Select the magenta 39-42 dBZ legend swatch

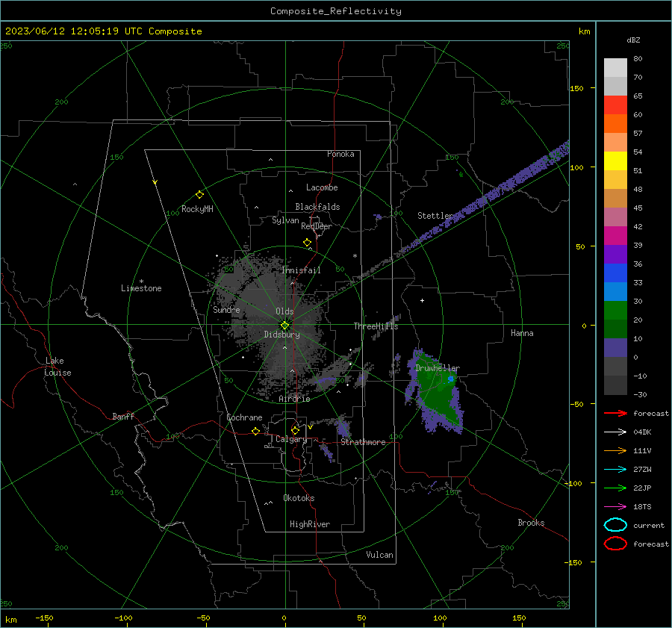(615, 236)
